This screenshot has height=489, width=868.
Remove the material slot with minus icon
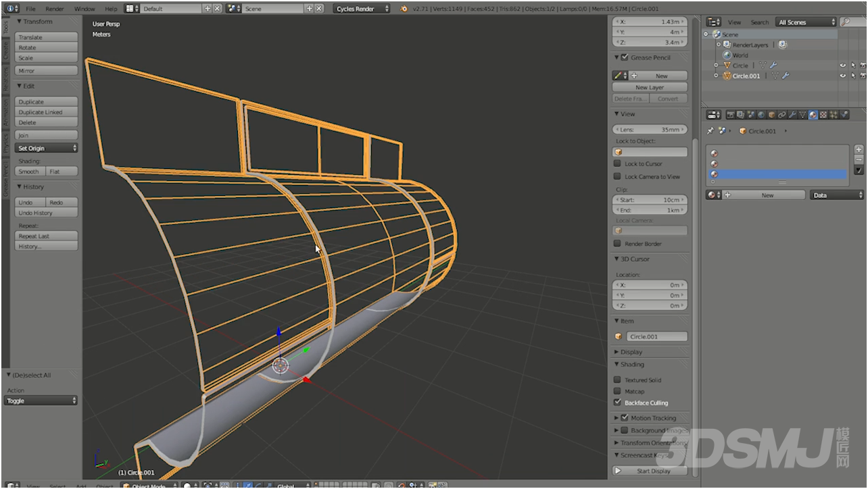[859, 159]
